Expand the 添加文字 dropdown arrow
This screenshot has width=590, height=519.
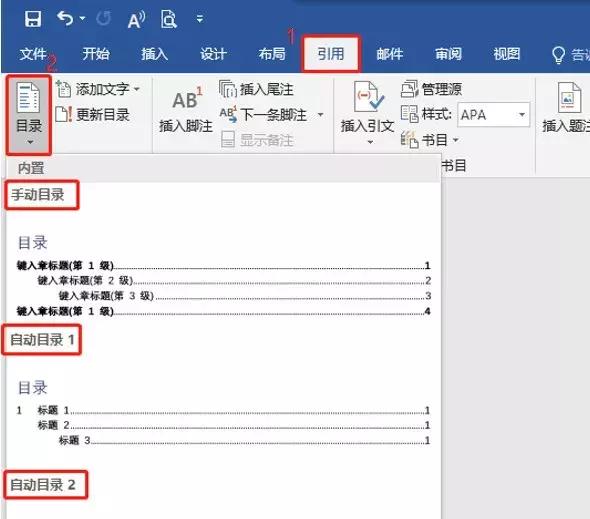tap(137, 89)
